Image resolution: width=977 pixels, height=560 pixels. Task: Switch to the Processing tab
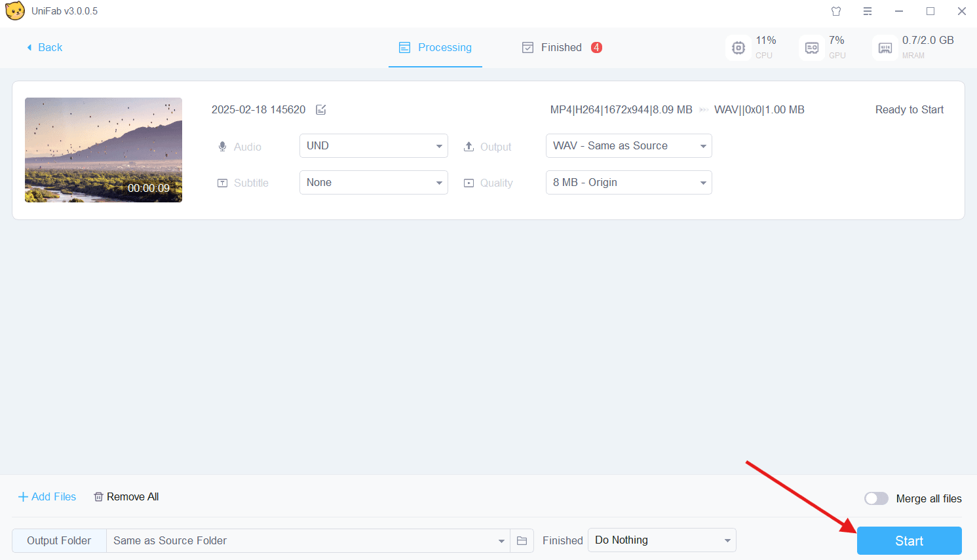[x=435, y=47]
